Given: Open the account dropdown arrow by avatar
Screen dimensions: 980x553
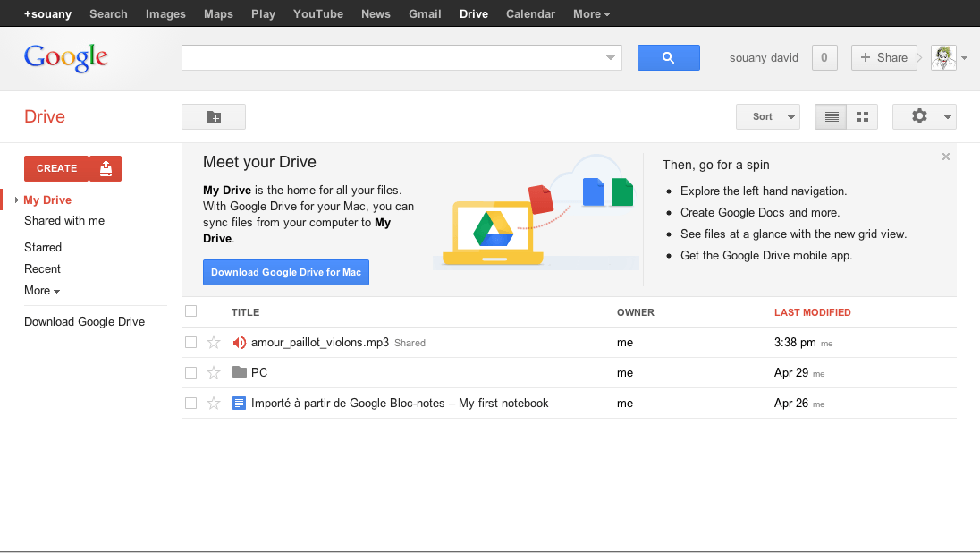Looking at the screenshot, I should click(965, 58).
